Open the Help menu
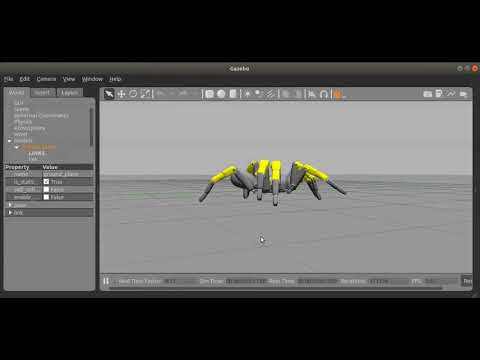480x360 pixels. (x=115, y=79)
